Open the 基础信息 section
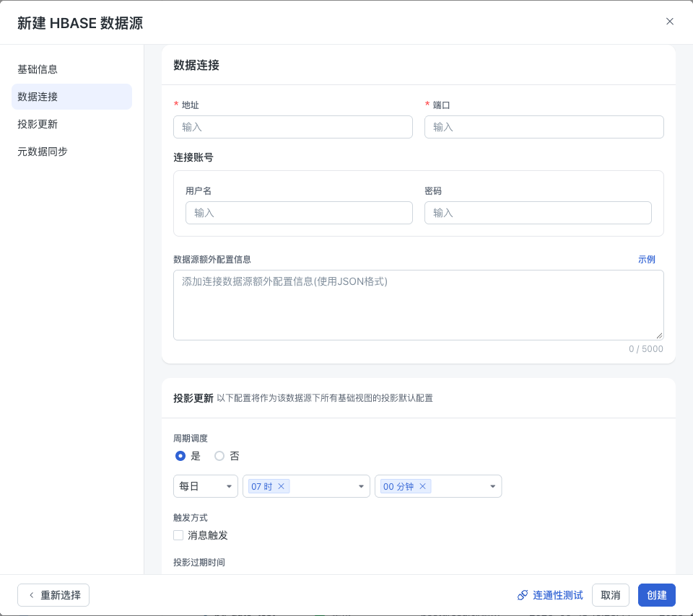This screenshot has width=693, height=616. [38, 69]
